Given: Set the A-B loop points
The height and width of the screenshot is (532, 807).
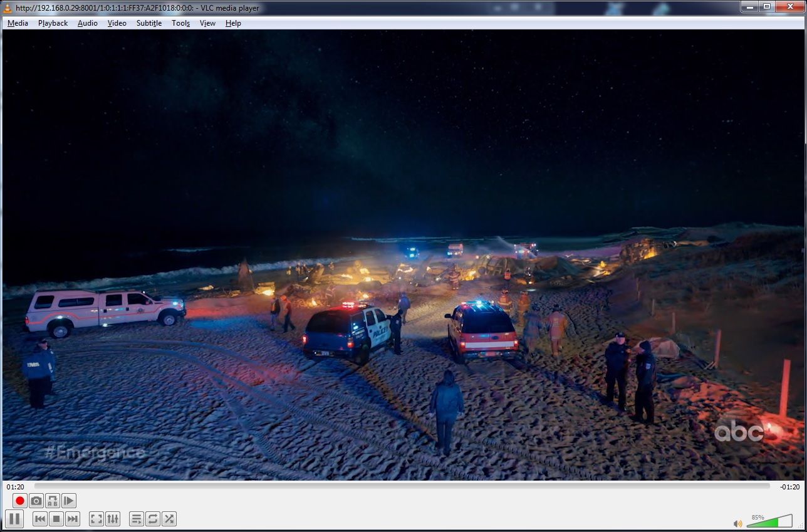Looking at the screenshot, I should [53, 501].
